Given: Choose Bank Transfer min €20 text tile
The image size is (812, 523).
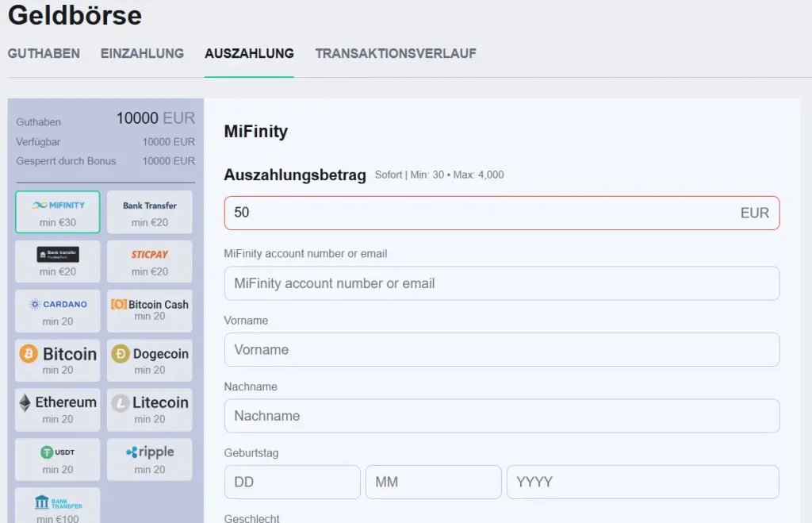Looking at the screenshot, I should point(150,212).
